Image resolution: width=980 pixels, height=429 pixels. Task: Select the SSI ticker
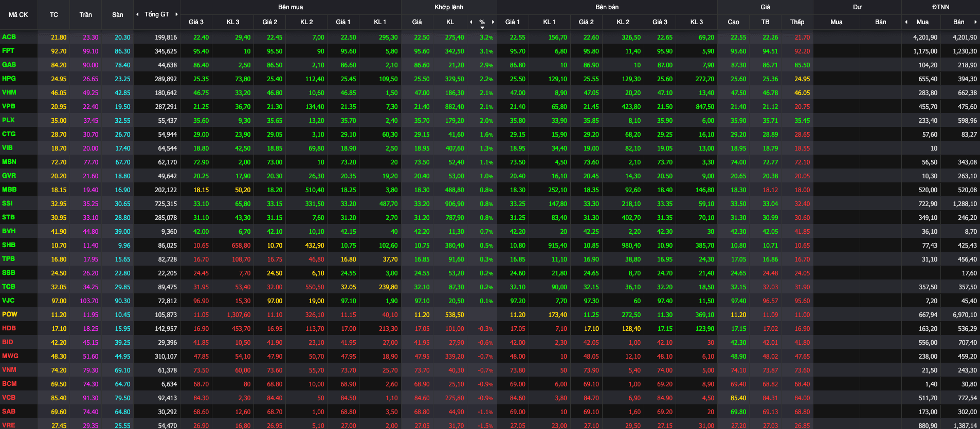(x=7, y=203)
